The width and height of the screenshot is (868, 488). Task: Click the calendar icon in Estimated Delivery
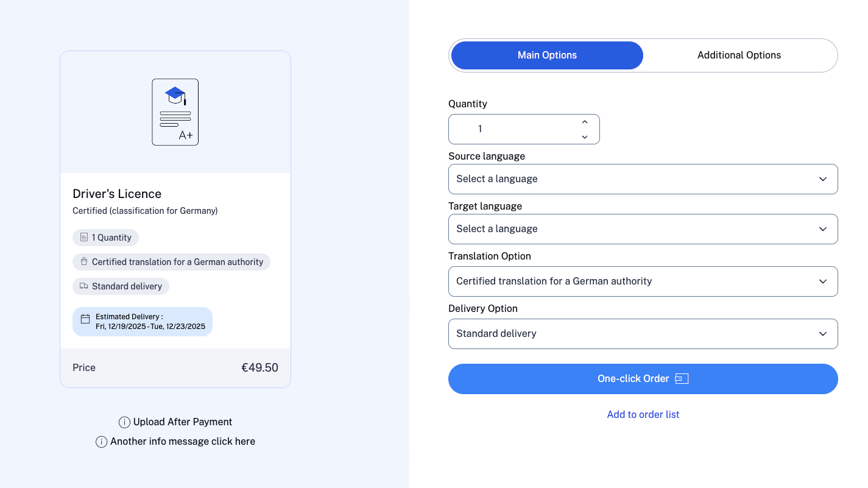tap(85, 319)
